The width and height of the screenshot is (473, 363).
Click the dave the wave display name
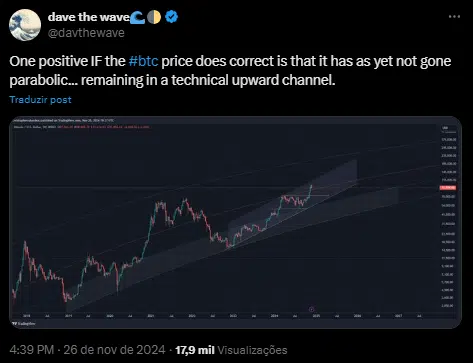[x=88, y=17]
